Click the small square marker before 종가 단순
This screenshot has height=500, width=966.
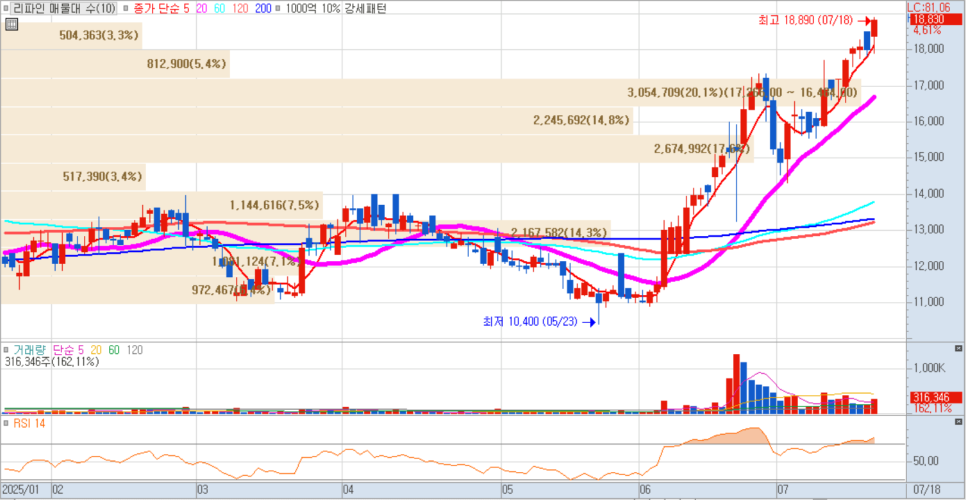(x=125, y=9)
